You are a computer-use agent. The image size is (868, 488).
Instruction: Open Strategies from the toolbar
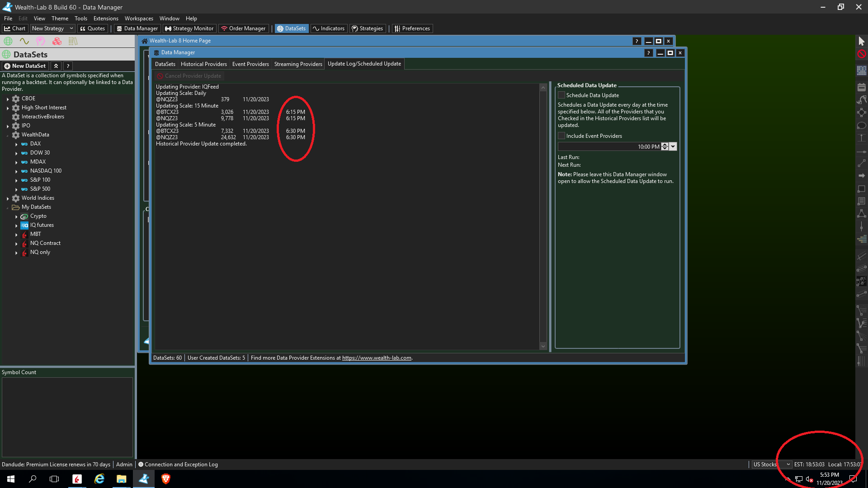[x=368, y=28]
